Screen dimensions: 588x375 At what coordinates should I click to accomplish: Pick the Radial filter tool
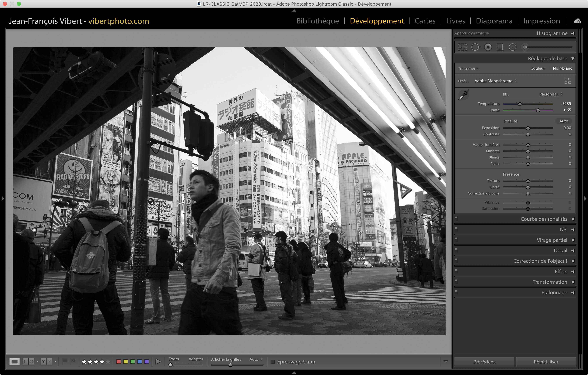pos(512,47)
